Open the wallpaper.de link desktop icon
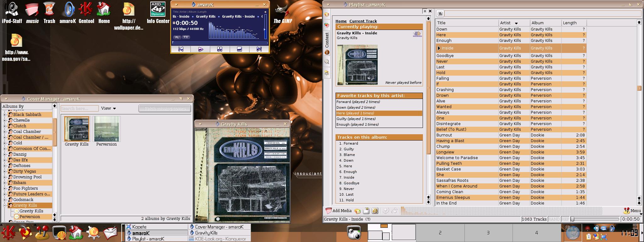 (x=128, y=16)
